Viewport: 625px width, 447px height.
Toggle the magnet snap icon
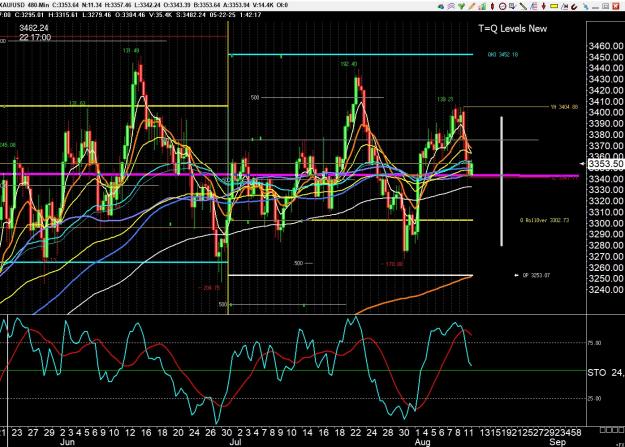point(574,6)
